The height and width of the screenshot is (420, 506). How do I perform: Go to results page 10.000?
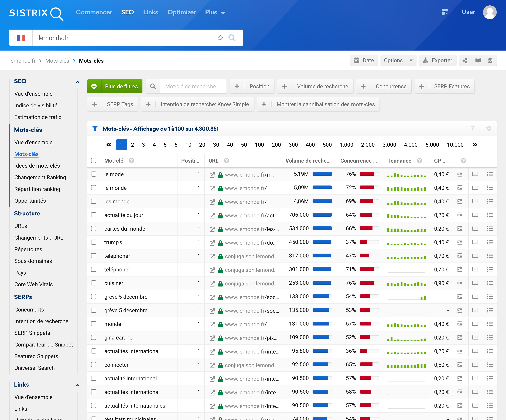pos(455,145)
